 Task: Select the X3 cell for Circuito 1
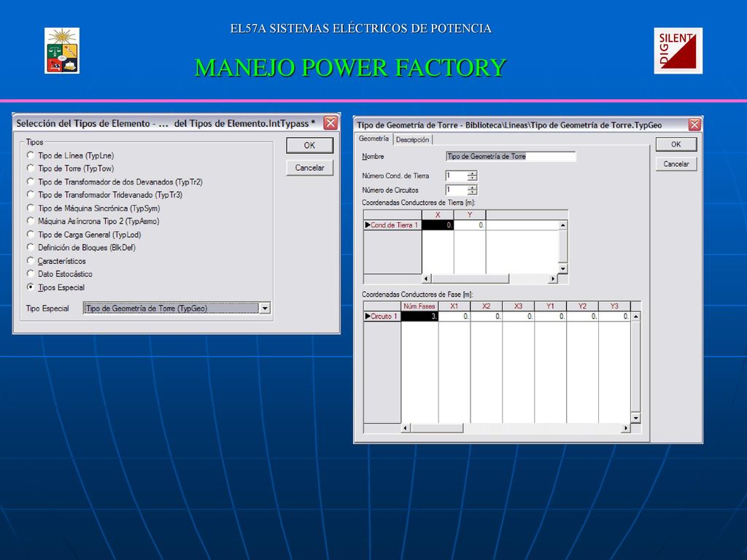(519, 316)
